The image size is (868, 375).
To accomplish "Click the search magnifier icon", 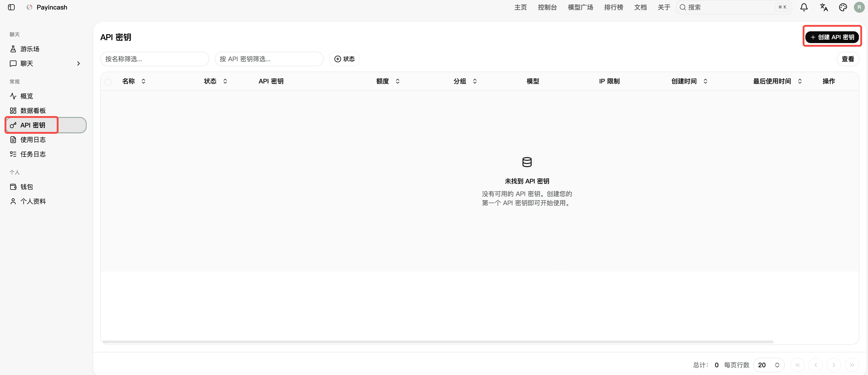I will click(682, 7).
